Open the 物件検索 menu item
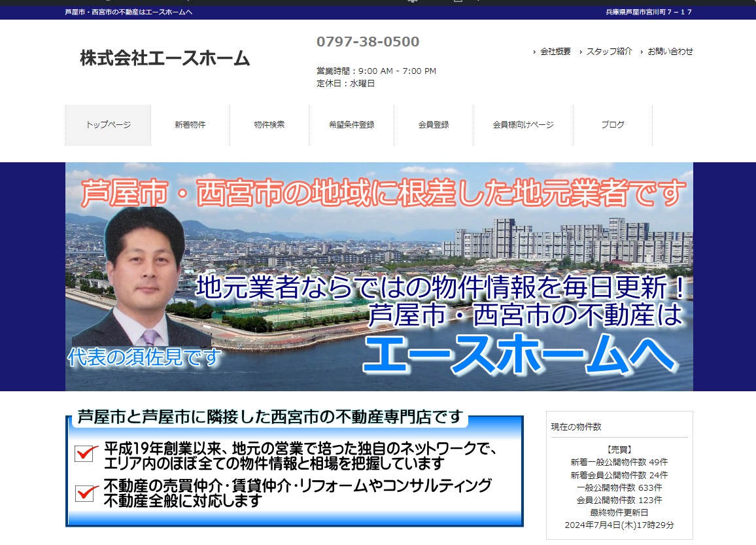The width and height of the screenshot is (756, 545). click(269, 125)
